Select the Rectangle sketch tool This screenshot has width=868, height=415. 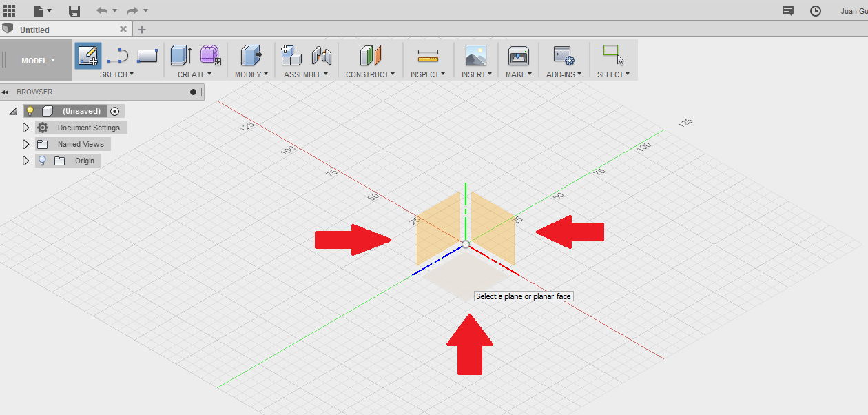point(147,56)
